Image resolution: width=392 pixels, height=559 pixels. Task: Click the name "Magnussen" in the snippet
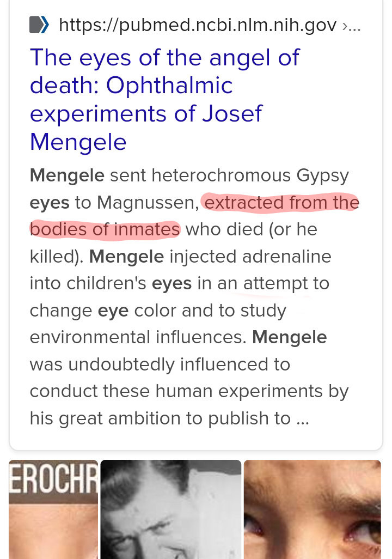click(147, 203)
